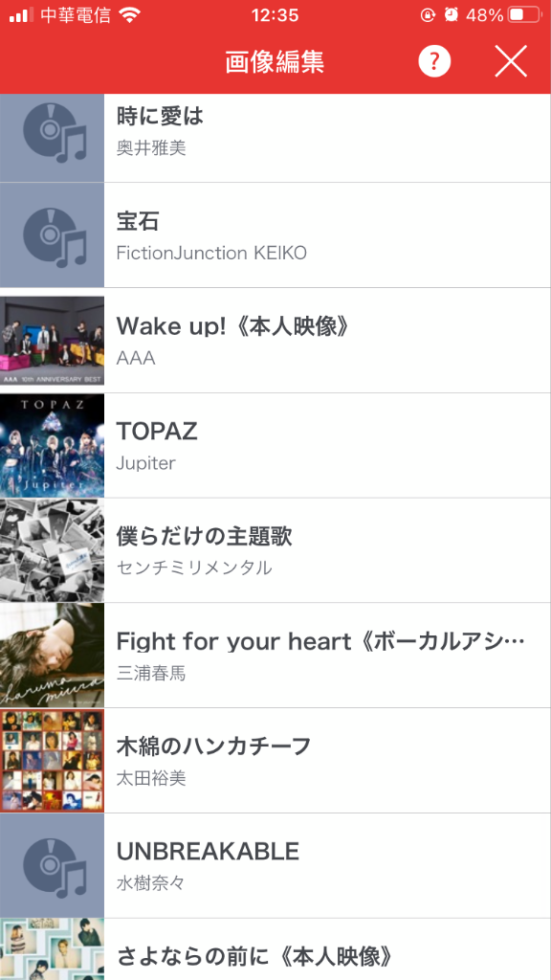Select the TOPAZ Jupiter album artwork
The image size is (551, 980).
point(52,446)
